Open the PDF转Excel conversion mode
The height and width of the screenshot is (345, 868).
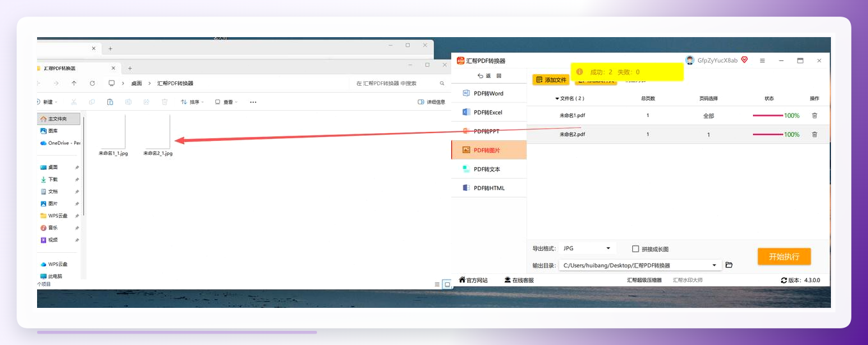(x=489, y=112)
